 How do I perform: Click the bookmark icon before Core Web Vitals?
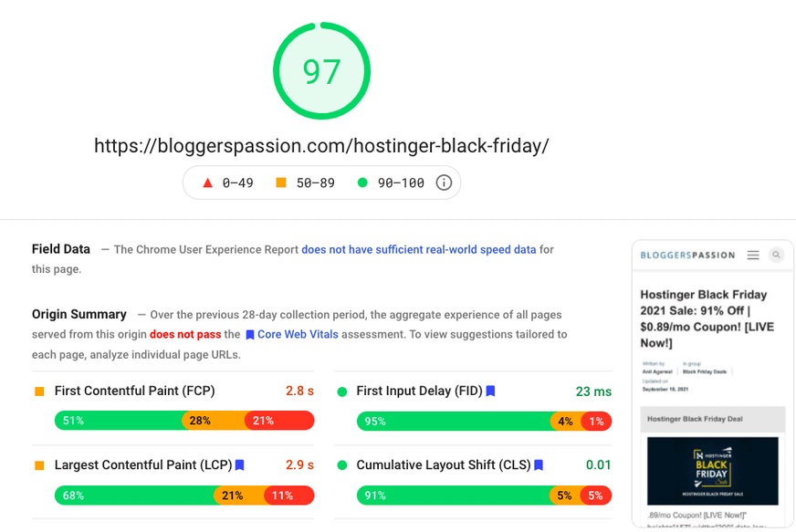250,335
